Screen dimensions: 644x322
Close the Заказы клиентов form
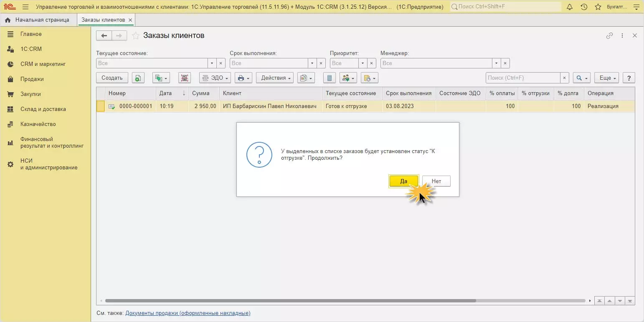pyautogui.click(x=635, y=36)
